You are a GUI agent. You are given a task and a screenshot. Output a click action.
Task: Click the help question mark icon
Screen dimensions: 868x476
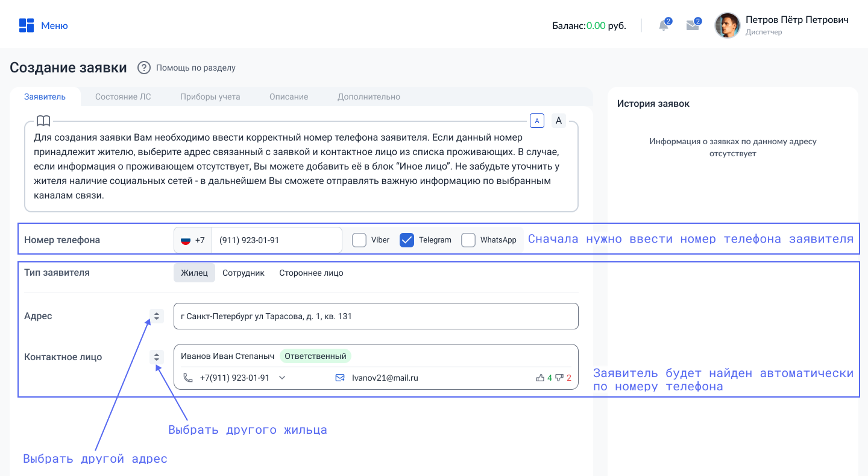point(143,68)
